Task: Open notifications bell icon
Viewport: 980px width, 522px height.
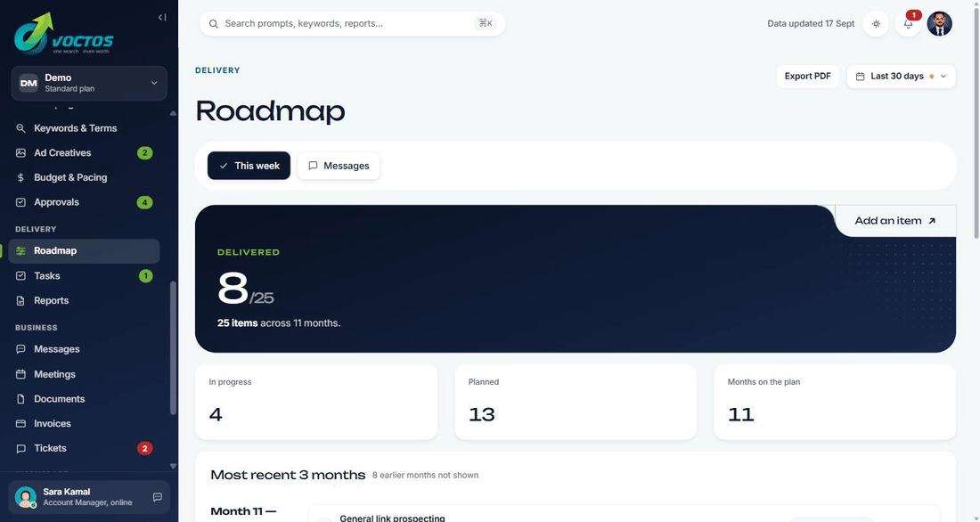Action: [x=908, y=24]
